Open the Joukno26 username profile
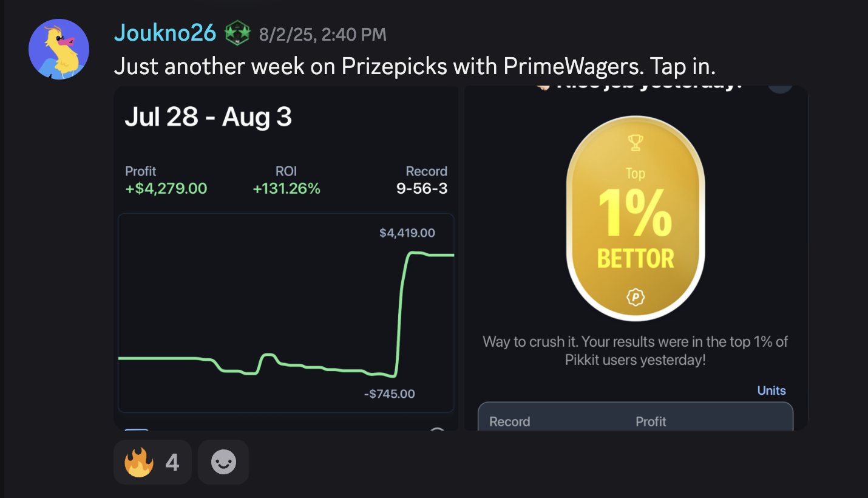The height and width of the screenshot is (498, 868). (x=164, y=33)
